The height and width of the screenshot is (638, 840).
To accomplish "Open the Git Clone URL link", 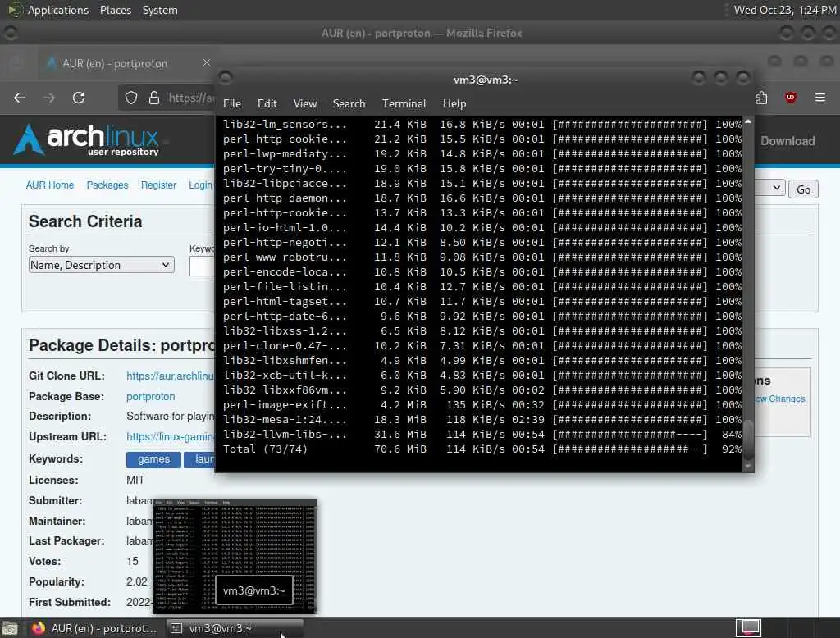I will pyautogui.click(x=170, y=376).
